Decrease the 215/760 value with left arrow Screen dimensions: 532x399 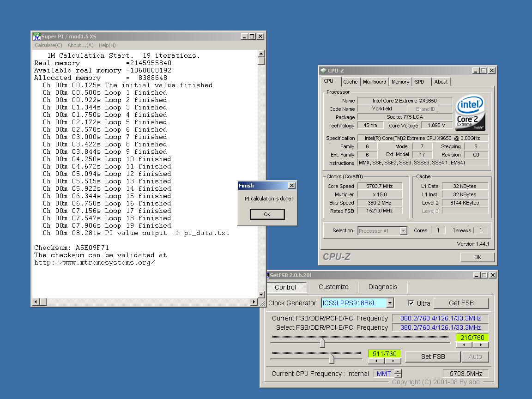click(464, 345)
